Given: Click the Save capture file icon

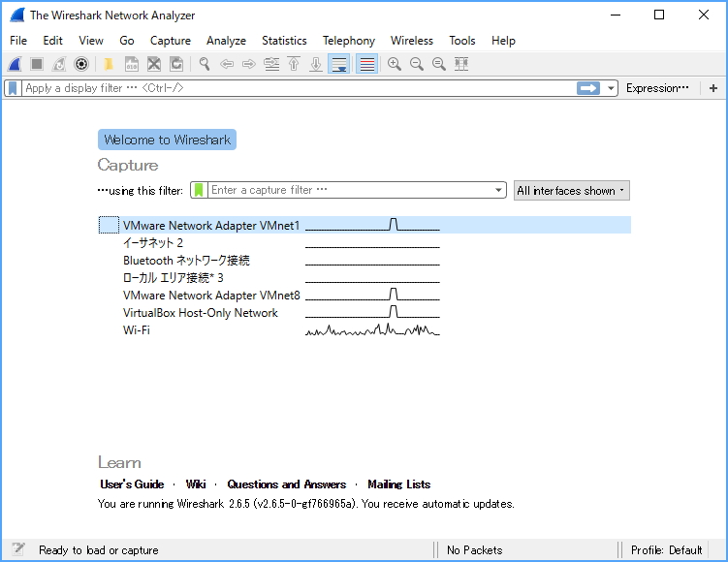Looking at the screenshot, I should (132, 64).
